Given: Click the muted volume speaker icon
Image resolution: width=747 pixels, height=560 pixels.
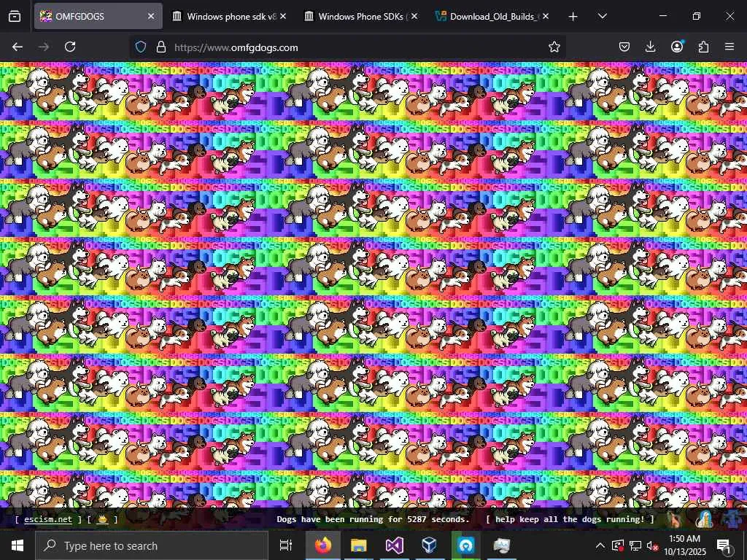Looking at the screenshot, I should 652,545.
